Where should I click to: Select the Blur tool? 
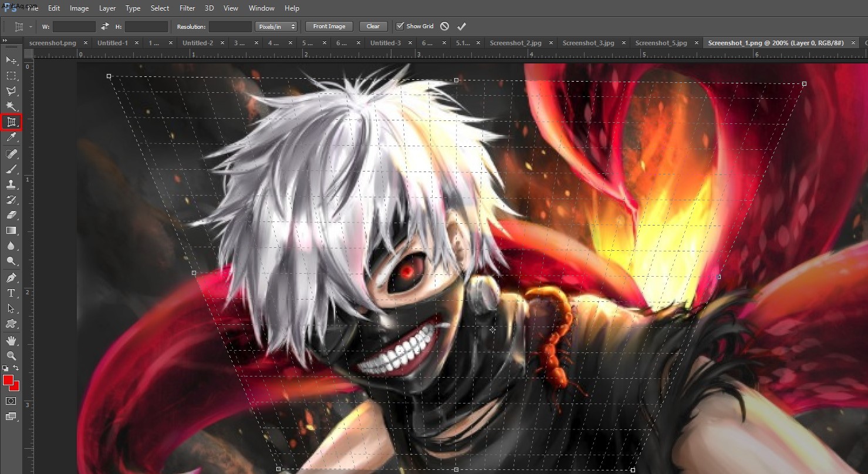[11, 246]
